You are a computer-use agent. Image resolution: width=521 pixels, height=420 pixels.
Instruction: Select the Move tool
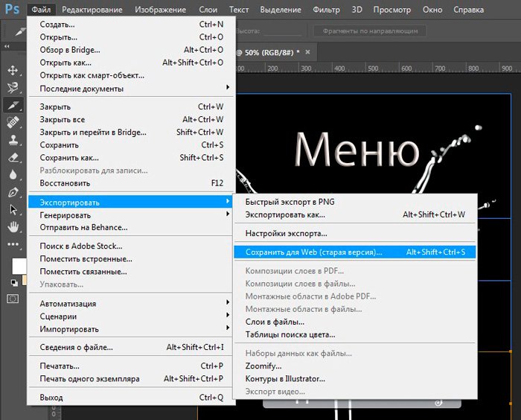click(13, 71)
